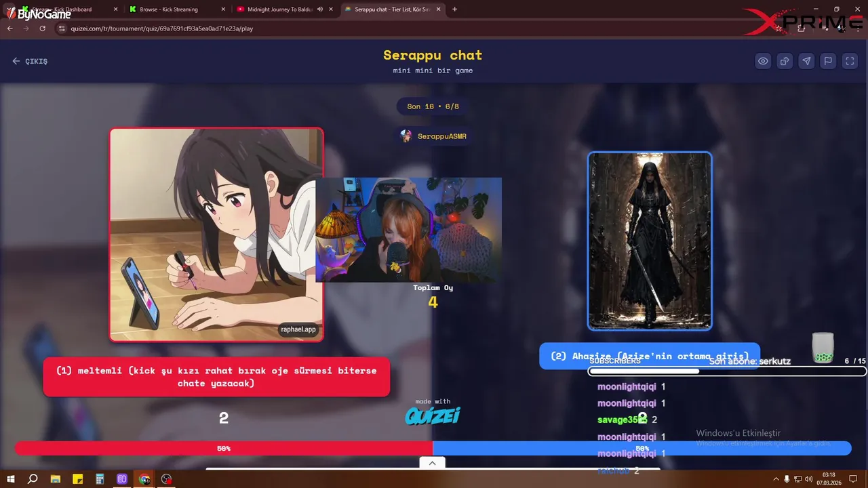The image size is (868, 488).
Task: Click the quizei.com address bar URL
Action: [x=161, y=28]
